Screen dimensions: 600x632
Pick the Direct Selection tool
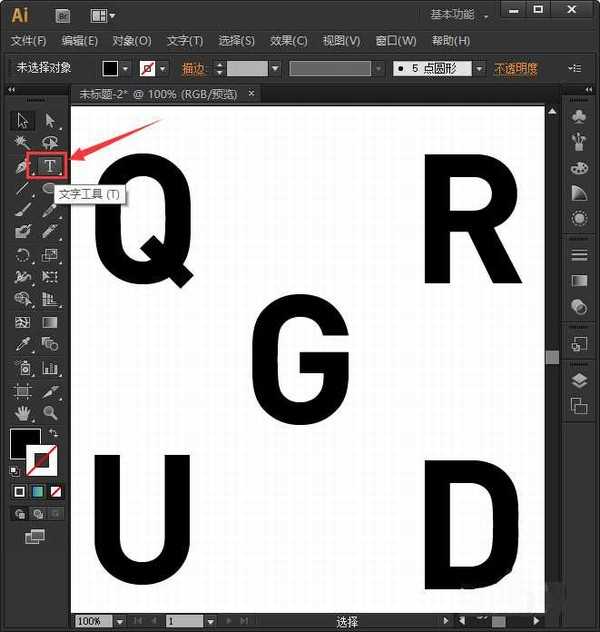(x=50, y=121)
